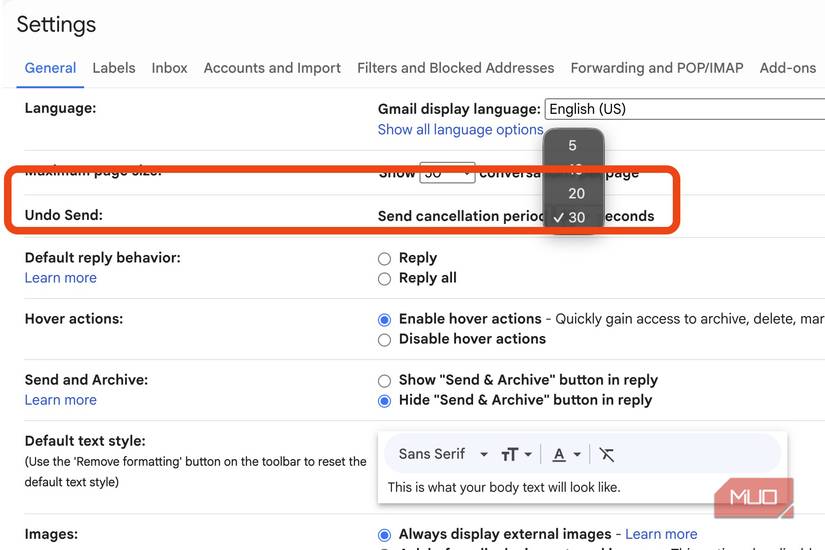Open the Add-ons tab
Viewport: 825px width, 550px height.
(788, 68)
